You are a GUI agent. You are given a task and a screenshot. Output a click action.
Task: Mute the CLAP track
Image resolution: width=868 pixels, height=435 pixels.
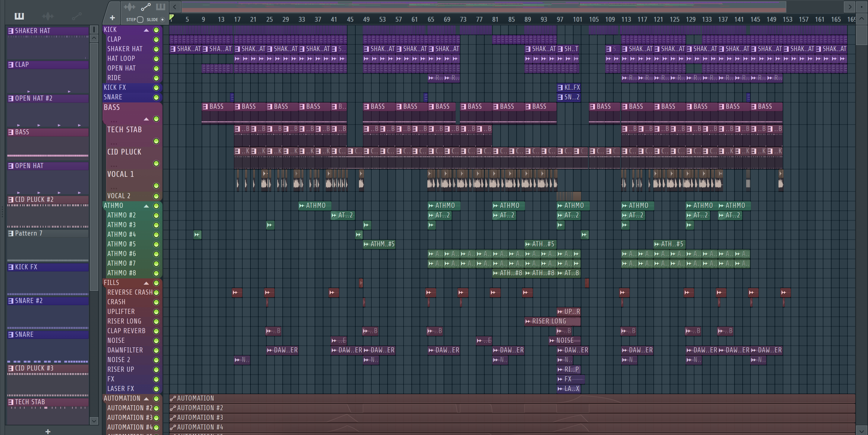156,39
